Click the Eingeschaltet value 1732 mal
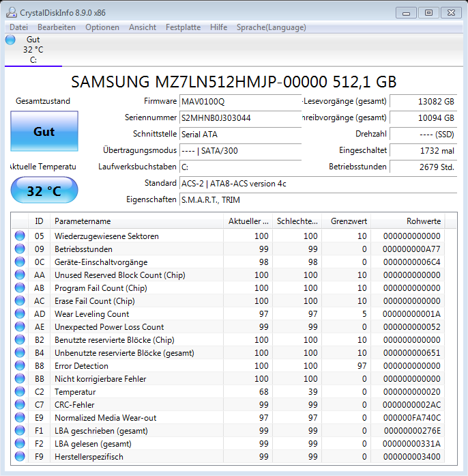Image resolution: width=468 pixels, height=476 pixels. coord(424,150)
